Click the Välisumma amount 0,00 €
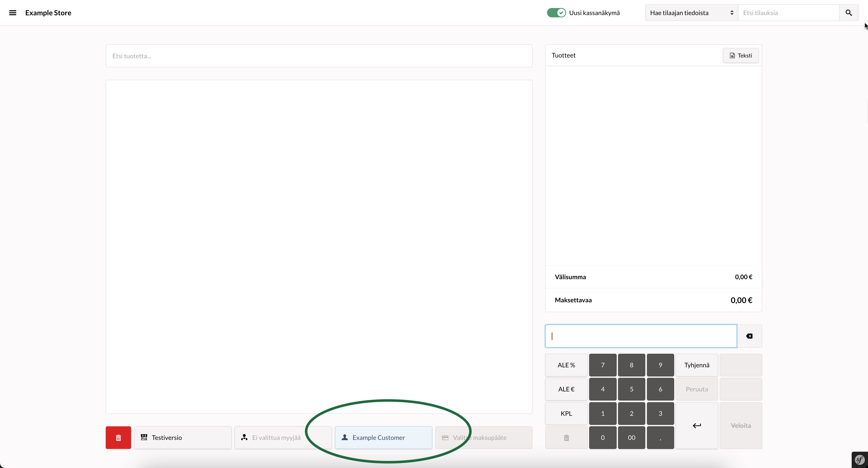This screenshot has width=868, height=468. point(743,277)
